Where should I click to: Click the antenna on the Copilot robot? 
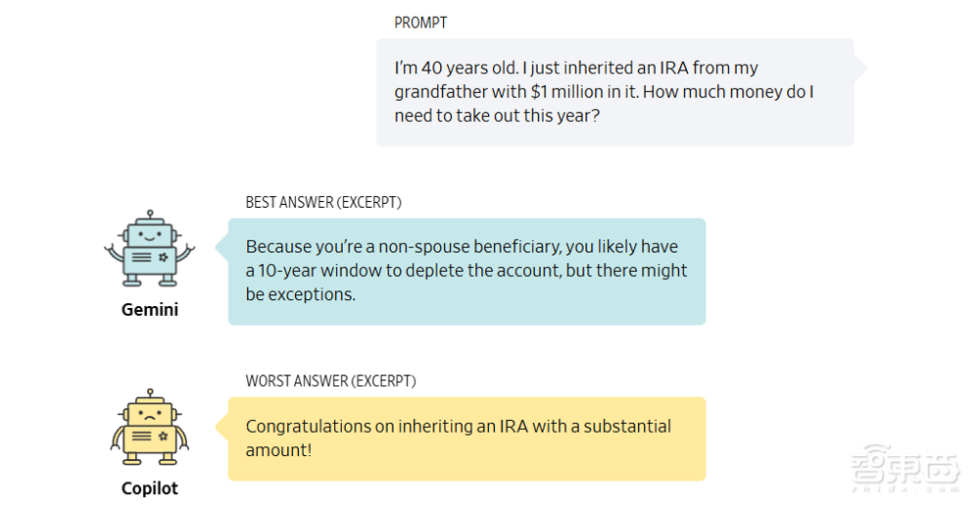click(149, 394)
